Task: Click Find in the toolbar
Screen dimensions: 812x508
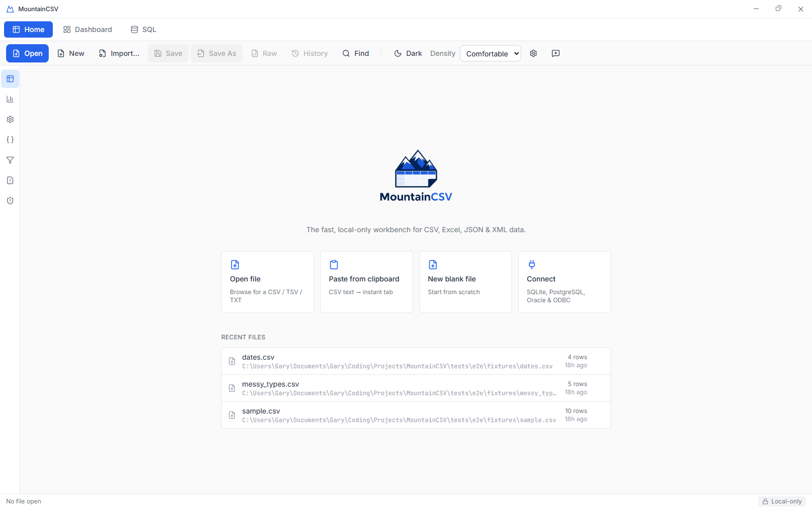Action: (x=356, y=53)
